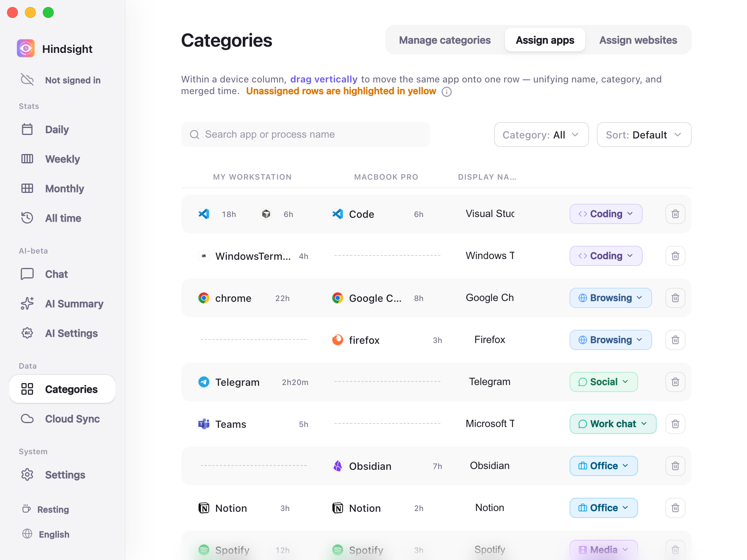
Task: Click the Resting status button
Action: point(46,509)
